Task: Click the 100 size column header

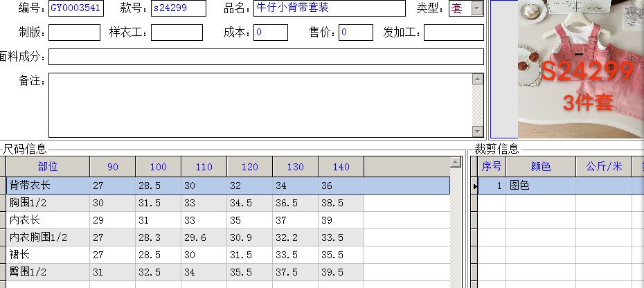Action: tap(158, 166)
